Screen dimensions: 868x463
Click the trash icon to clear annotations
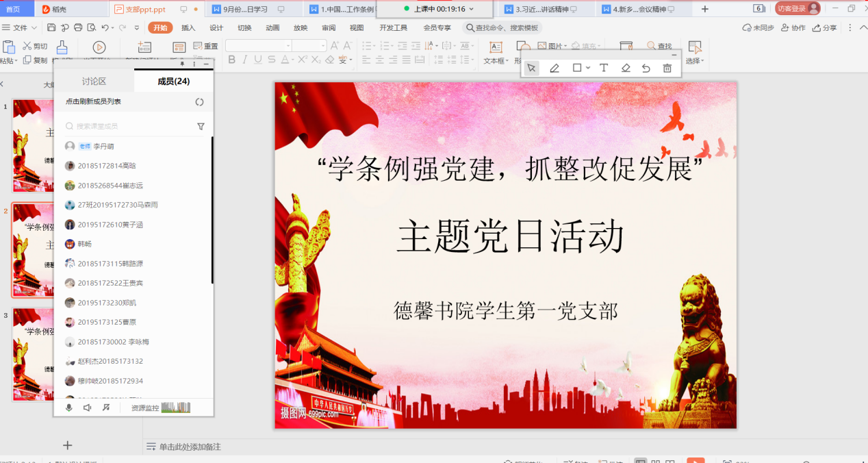pos(667,68)
